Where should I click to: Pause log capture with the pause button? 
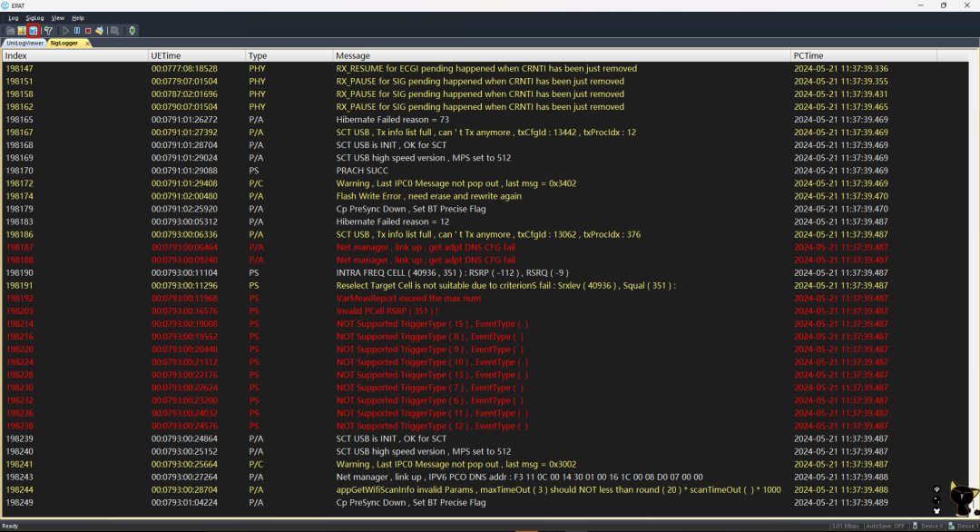click(x=77, y=31)
